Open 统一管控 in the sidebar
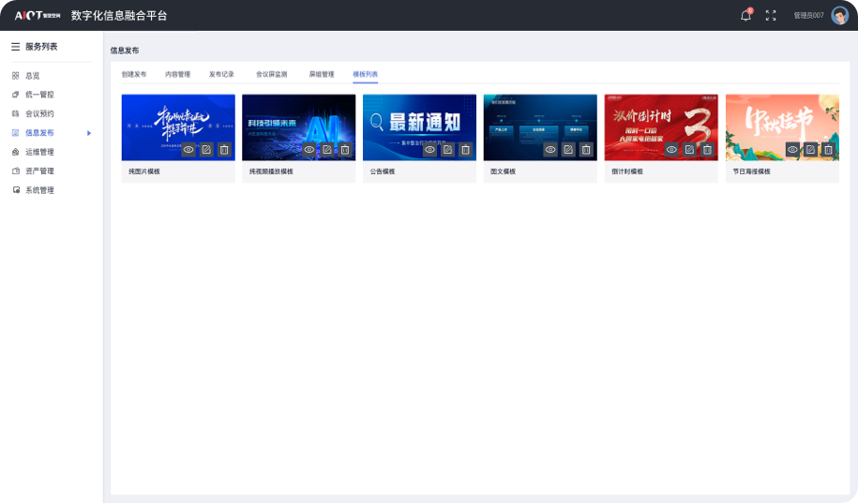This screenshot has width=858, height=504. pos(39,95)
